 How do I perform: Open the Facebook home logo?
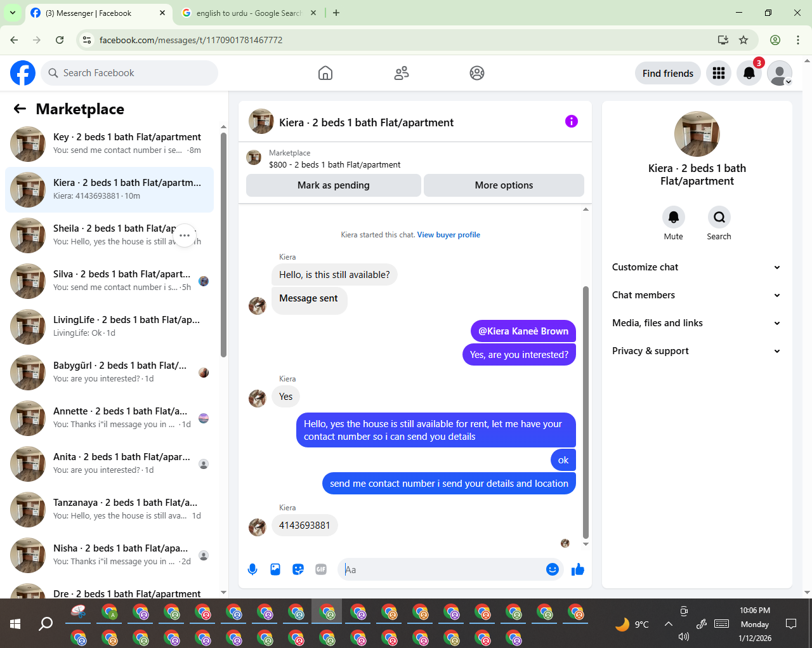[x=23, y=73]
